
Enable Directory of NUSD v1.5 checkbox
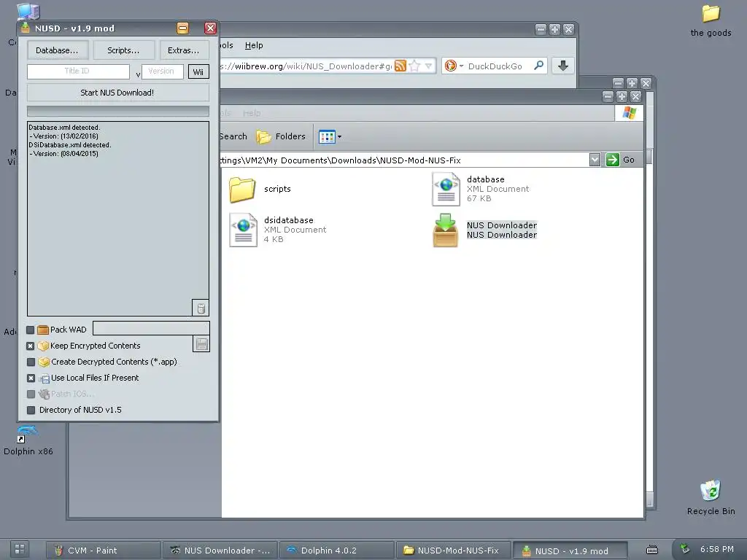point(31,410)
